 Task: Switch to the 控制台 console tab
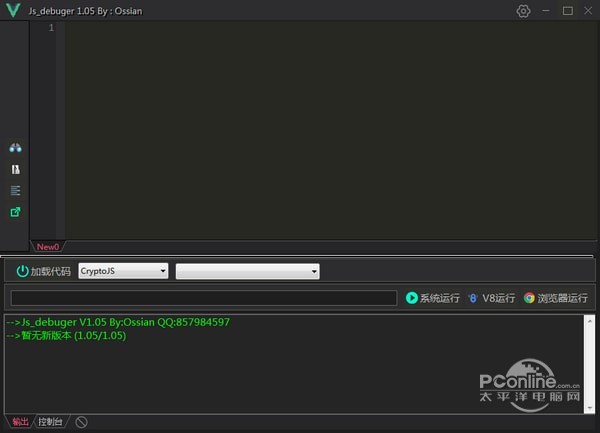[50, 422]
